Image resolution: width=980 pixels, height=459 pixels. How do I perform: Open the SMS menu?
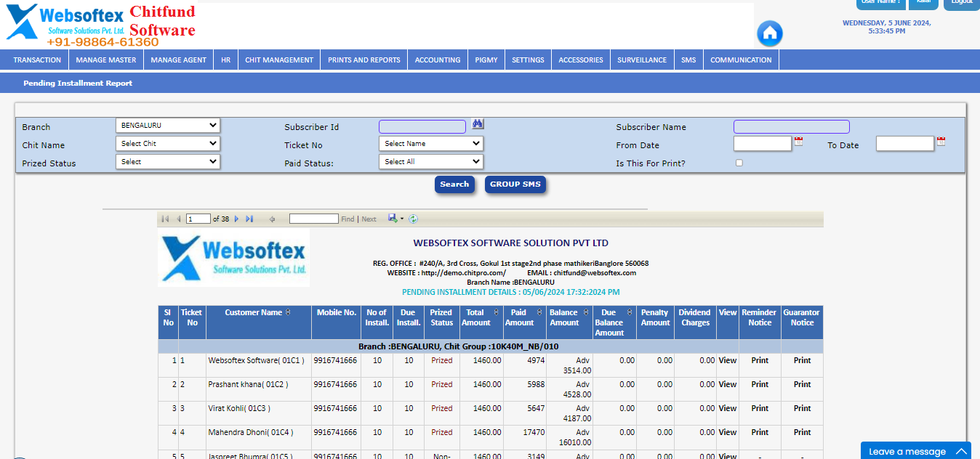pyautogui.click(x=688, y=60)
